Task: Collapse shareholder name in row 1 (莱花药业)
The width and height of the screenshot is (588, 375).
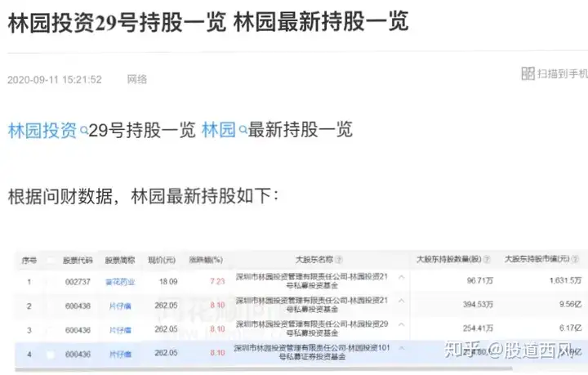Action: coord(401,278)
